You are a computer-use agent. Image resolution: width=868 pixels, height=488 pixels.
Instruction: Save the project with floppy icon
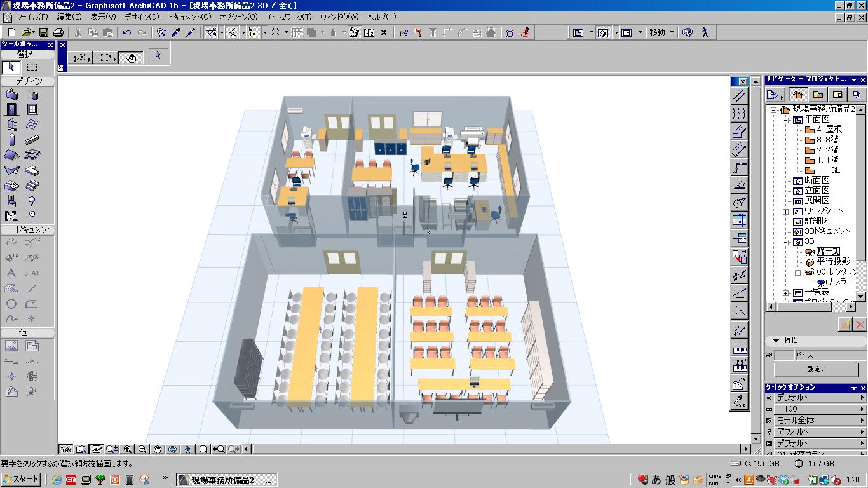pos(43,32)
